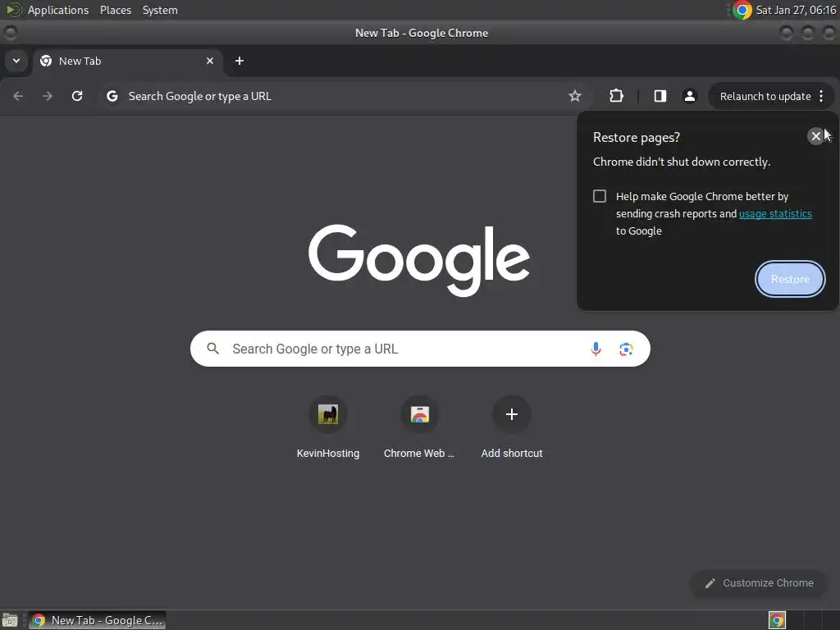Click the Add shortcut label text
Screen dimensions: 840x630
[x=512, y=453]
